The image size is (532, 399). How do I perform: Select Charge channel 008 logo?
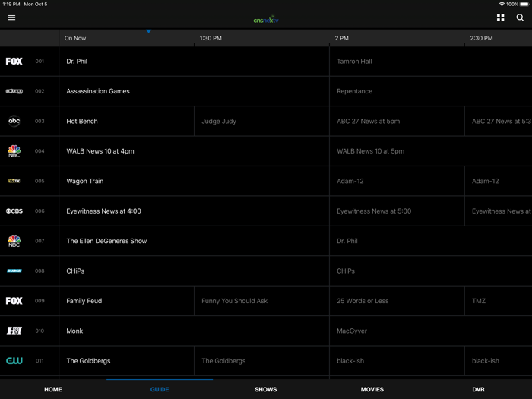pyautogui.click(x=14, y=271)
